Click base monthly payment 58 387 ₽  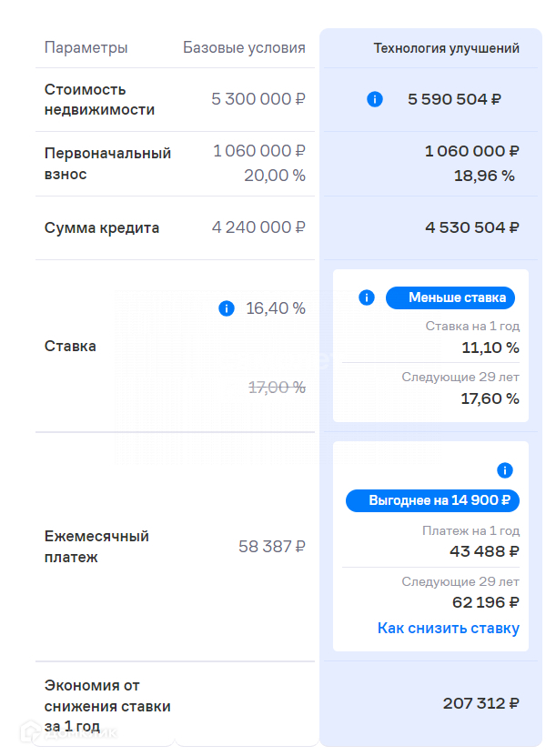click(x=271, y=546)
